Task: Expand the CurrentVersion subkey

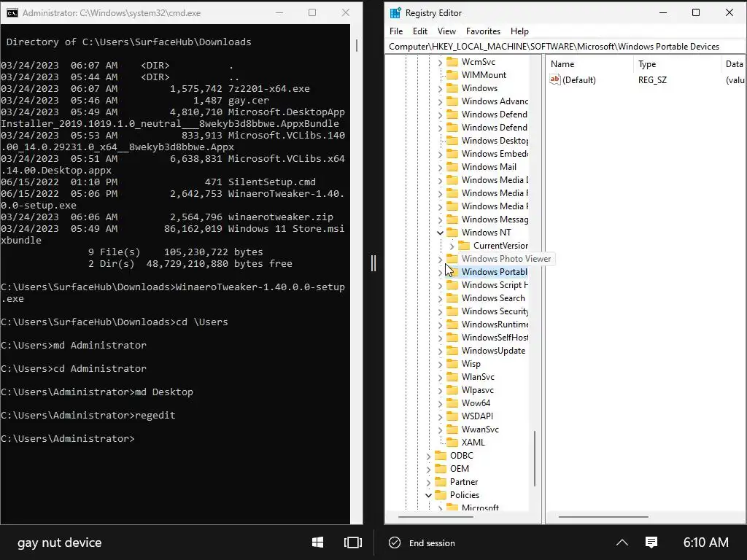Action: (452, 246)
